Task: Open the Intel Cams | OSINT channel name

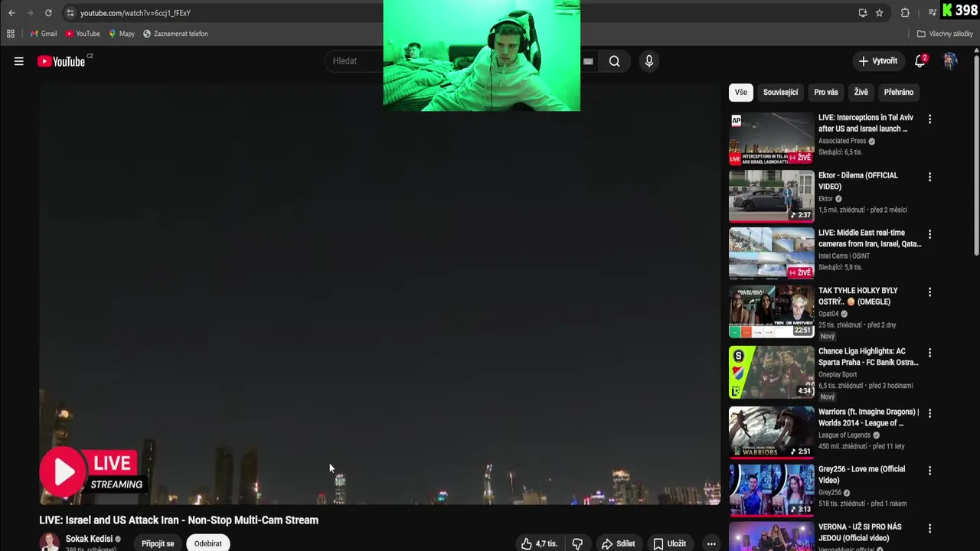Action: 844,256
